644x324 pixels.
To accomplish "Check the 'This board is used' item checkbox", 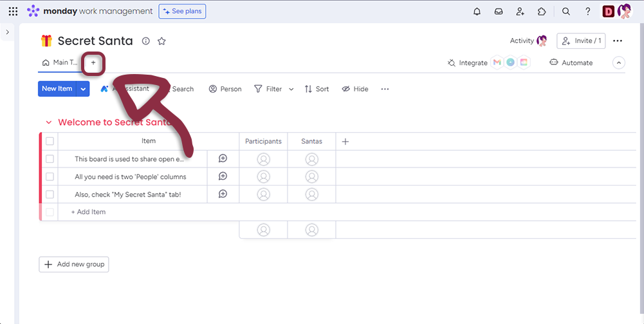I will (x=50, y=159).
